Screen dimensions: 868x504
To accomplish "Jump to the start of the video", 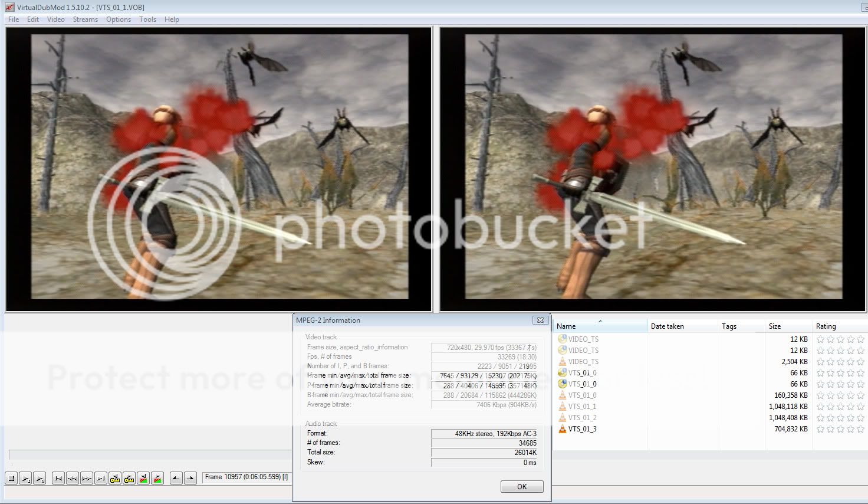I will pyautogui.click(x=58, y=479).
